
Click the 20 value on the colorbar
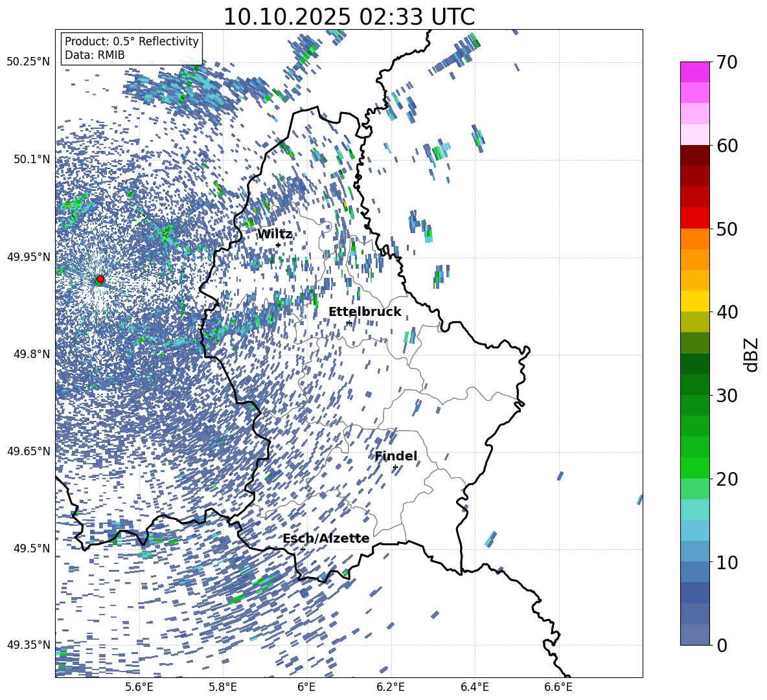click(x=727, y=479)
